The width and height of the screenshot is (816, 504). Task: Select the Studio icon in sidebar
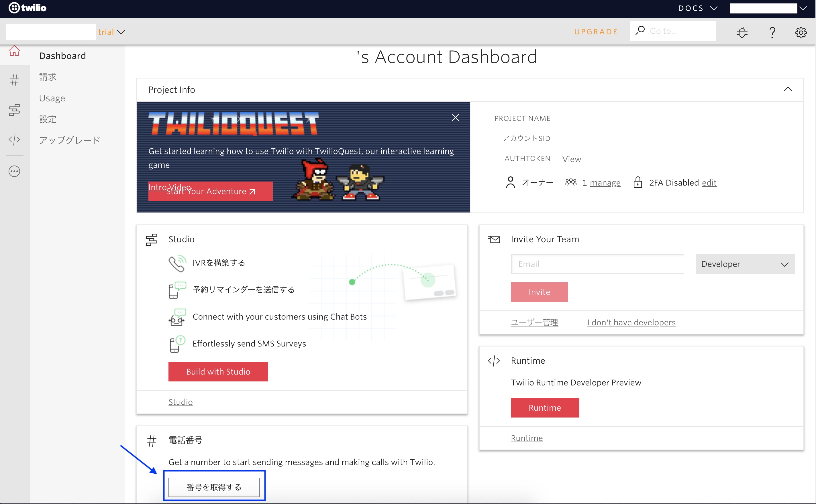tap(14, 110)
